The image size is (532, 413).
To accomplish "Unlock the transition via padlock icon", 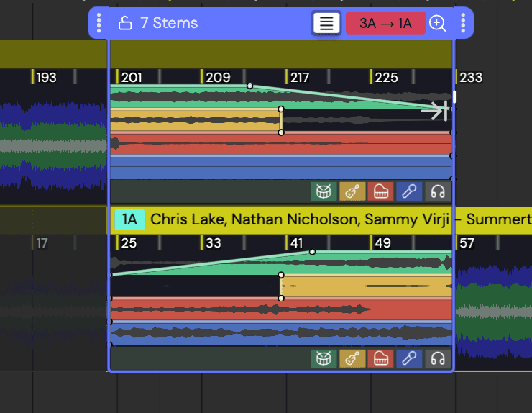I will 125,23.
